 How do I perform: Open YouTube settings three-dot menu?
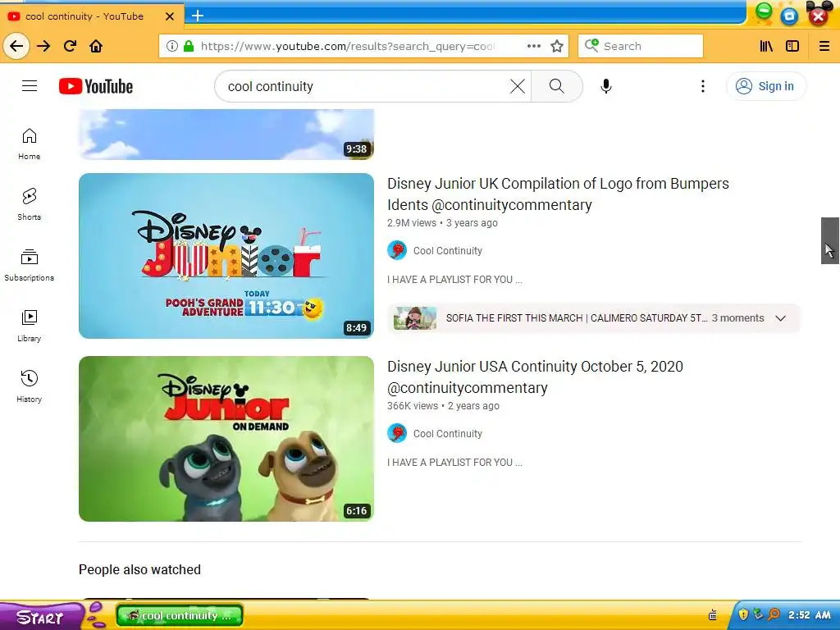coord(703,86)
